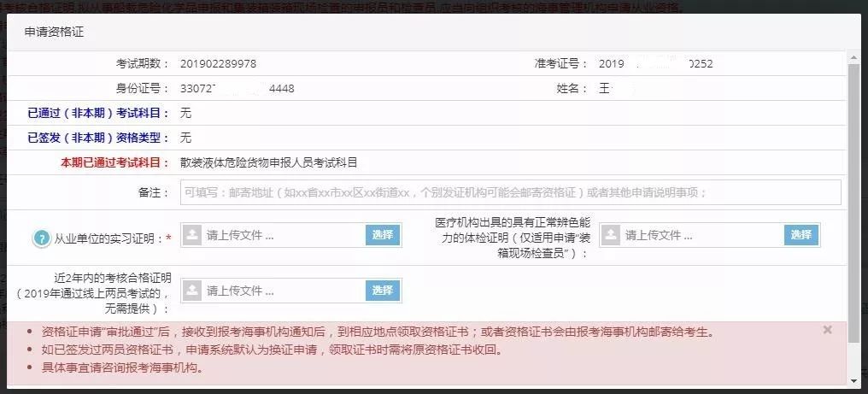This screenshot has height=394, width=868.
Task: Click the 已通过（非本期）考试科目 label
Action: (x=98, y=113)
